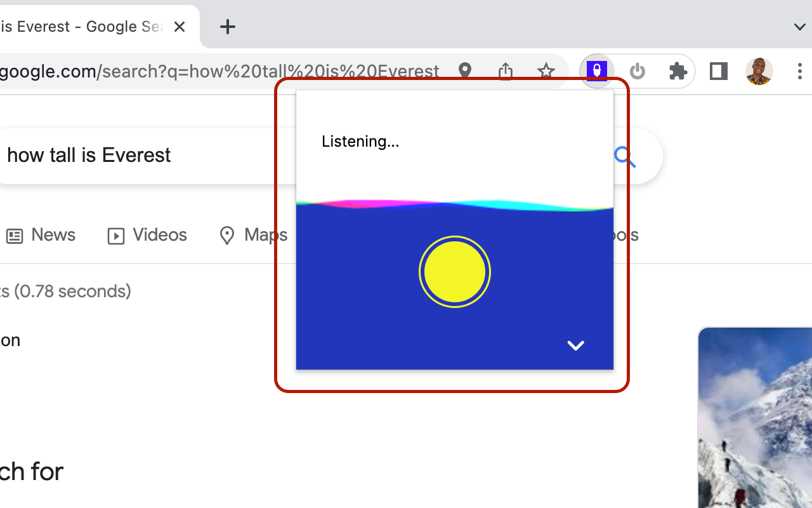Switch to the Videos results tab
This screenshot has height=508, width=812.
[x=147, y=236]
